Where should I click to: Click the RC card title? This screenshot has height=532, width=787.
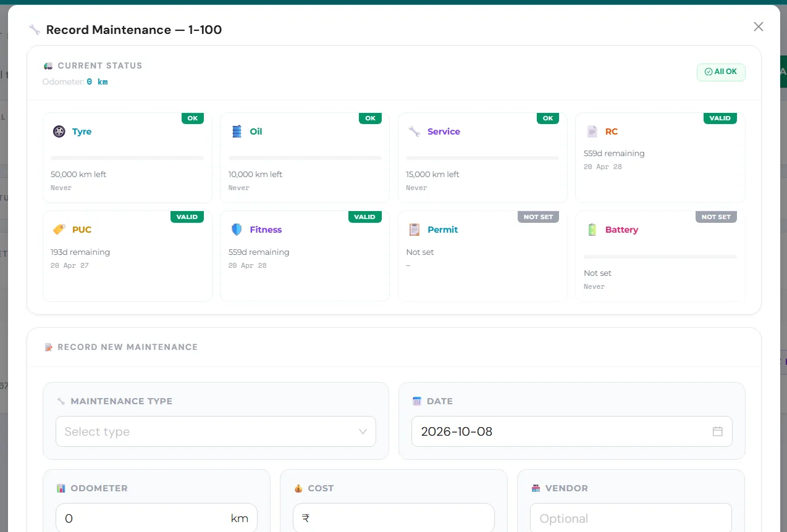612,131
